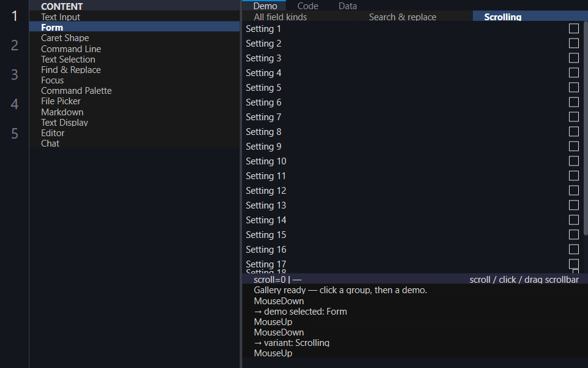The height and width of the screenshot is (368, 588).
Task: Open the Chat demo
Action: pos(134,144)
